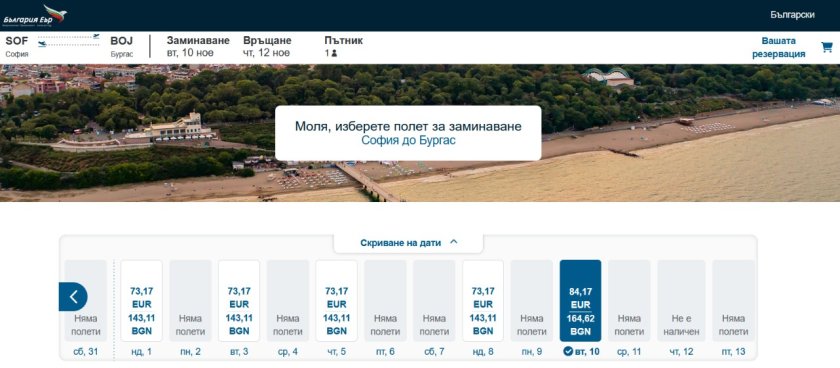The width and height of the screenshot is (840, 368).
Task: Click the София до Бургас link
Action: point(408,141)
